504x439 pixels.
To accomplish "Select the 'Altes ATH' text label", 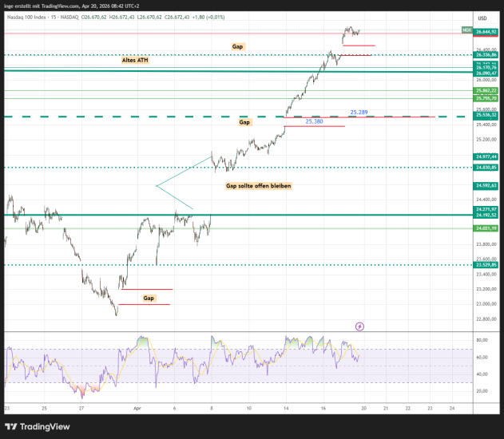I will 135,60.
